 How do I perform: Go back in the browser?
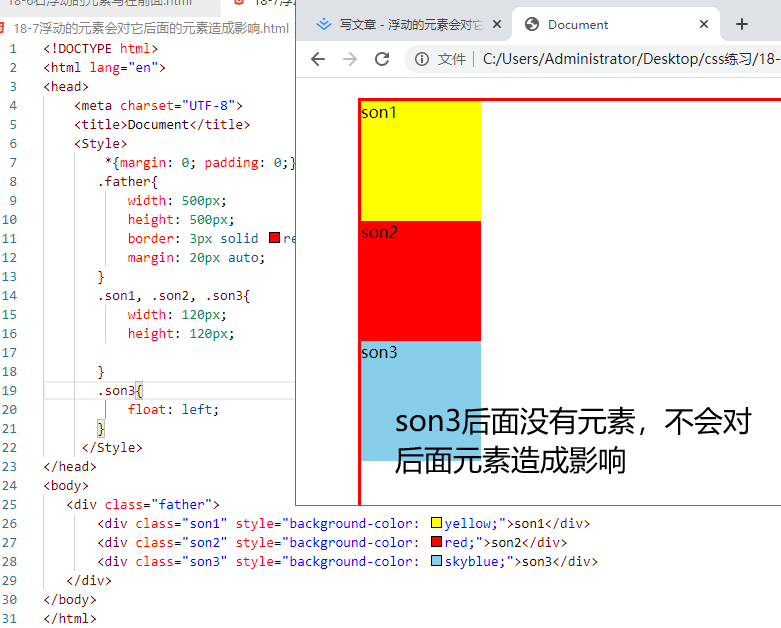[x=318, y=59]
